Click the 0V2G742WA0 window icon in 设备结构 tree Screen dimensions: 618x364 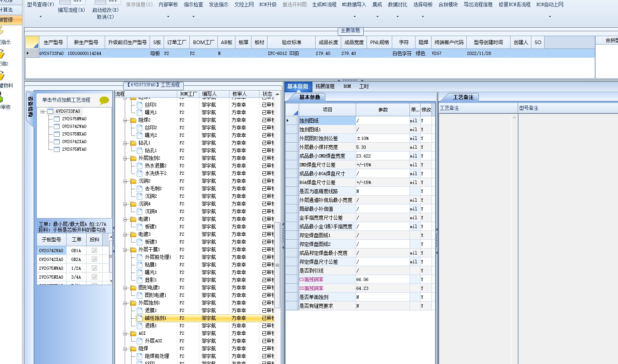(x=57, y=126)
